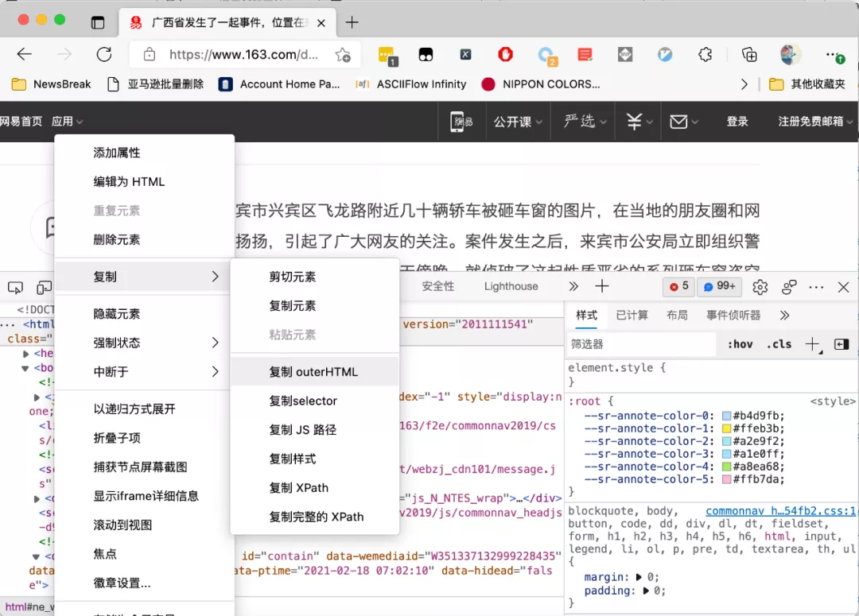The height and width of the screenshot is (616, 859).
Task: Expand the 强制状态 submenu
Action: pos(145,343)
